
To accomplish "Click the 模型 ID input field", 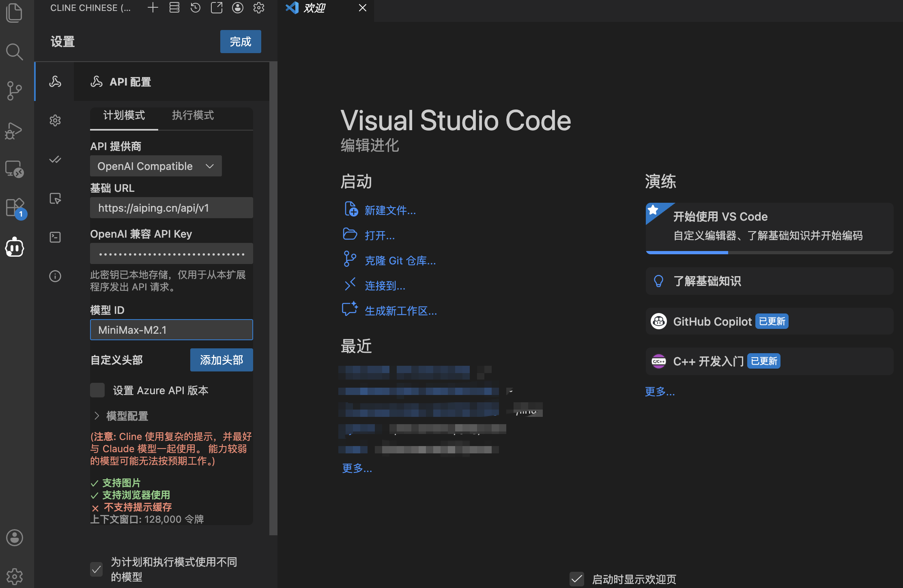I will [x=171, y=330].
